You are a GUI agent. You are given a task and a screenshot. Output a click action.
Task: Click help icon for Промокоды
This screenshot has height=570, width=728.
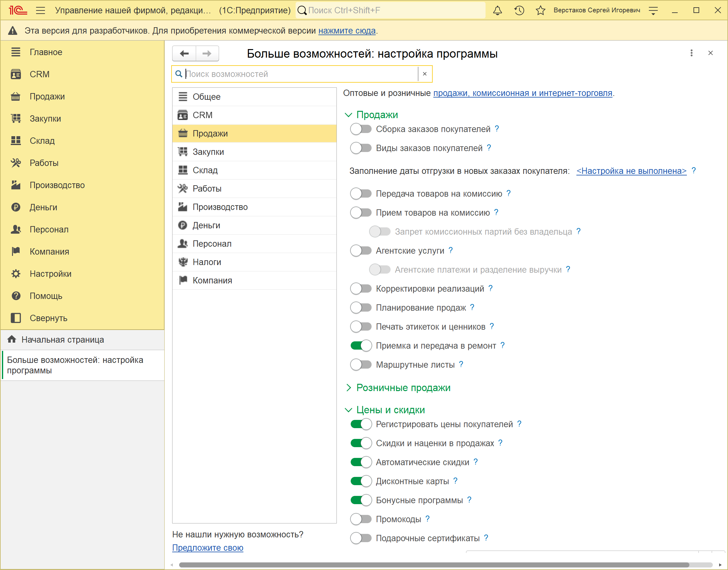coord(427,519)
